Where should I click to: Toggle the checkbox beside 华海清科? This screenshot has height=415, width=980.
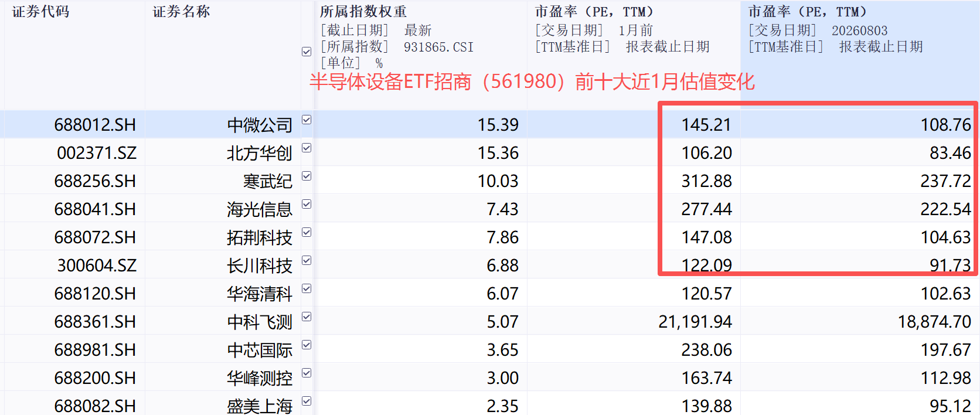pyautogui.click(x=307, y=288)
